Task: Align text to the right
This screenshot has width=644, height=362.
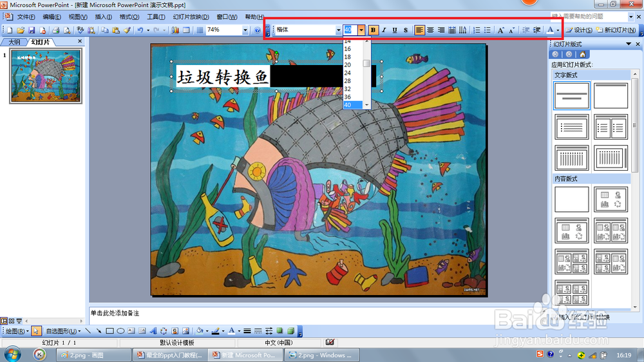Action: tap(441, 30)
